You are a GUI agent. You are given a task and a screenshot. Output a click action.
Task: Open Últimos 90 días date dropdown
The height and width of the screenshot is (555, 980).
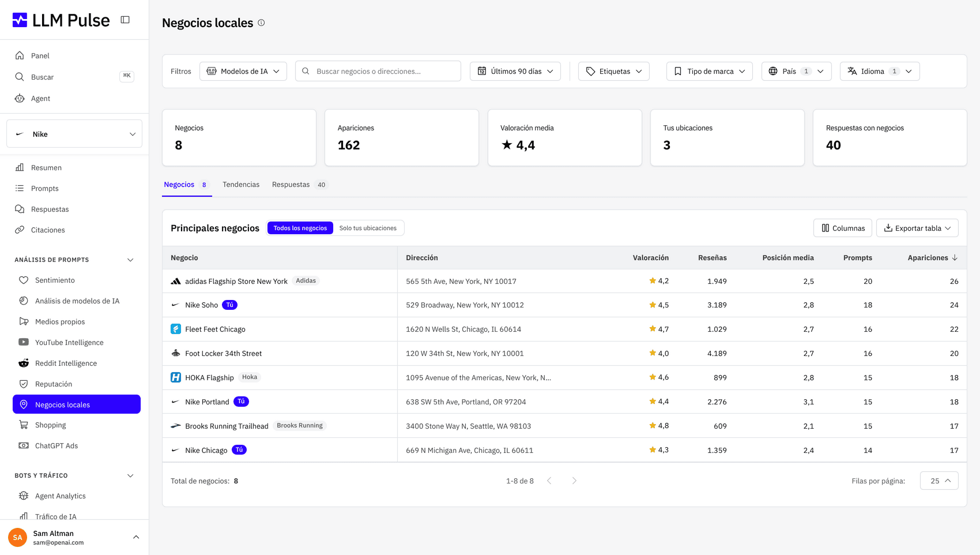click(x=515, y=71)
